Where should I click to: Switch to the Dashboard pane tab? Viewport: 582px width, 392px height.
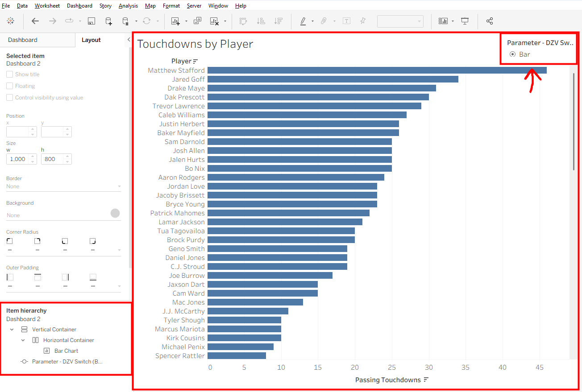23,40
